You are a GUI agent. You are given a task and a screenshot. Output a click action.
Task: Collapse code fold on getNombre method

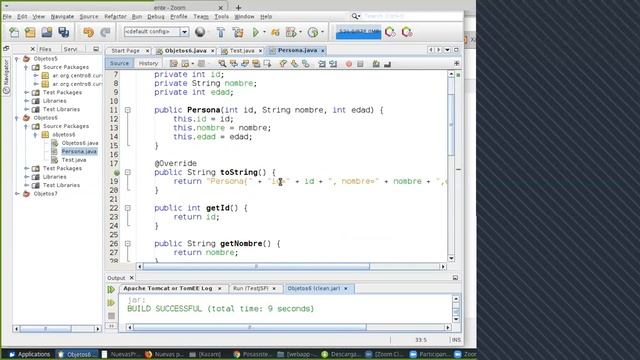click(128, 244)
